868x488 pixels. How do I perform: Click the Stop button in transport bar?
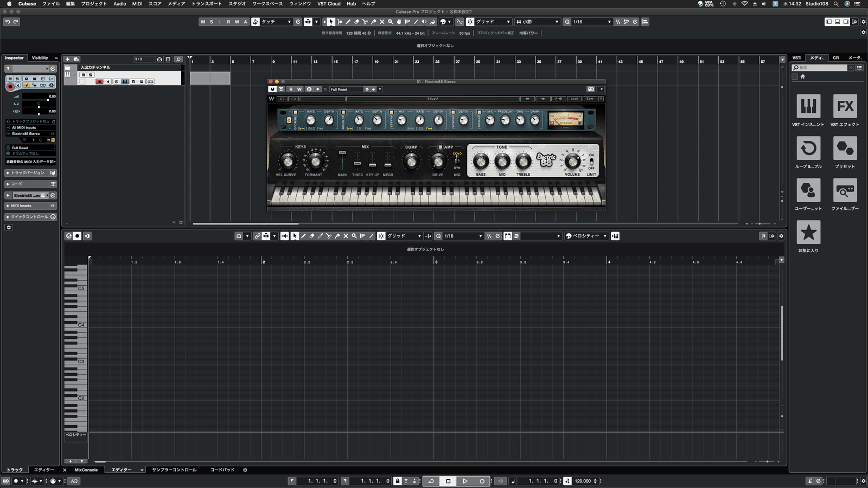[448, 481]
